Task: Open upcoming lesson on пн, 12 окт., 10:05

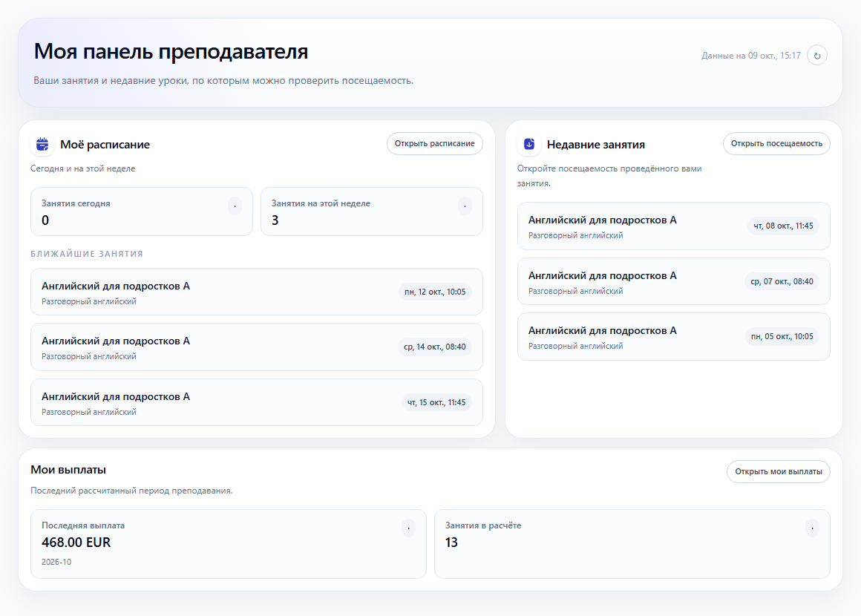Action: [256, 292]
